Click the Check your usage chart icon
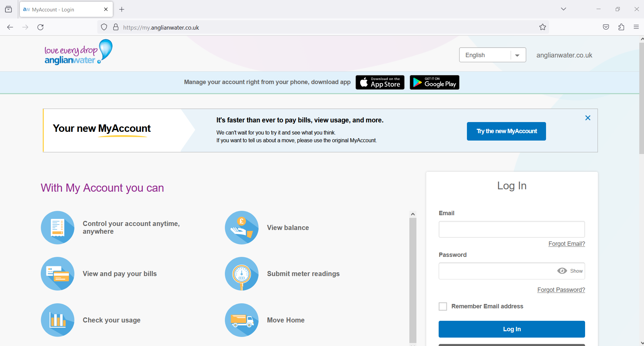This screenshot has width=644, height=346. tap(57, 320)
